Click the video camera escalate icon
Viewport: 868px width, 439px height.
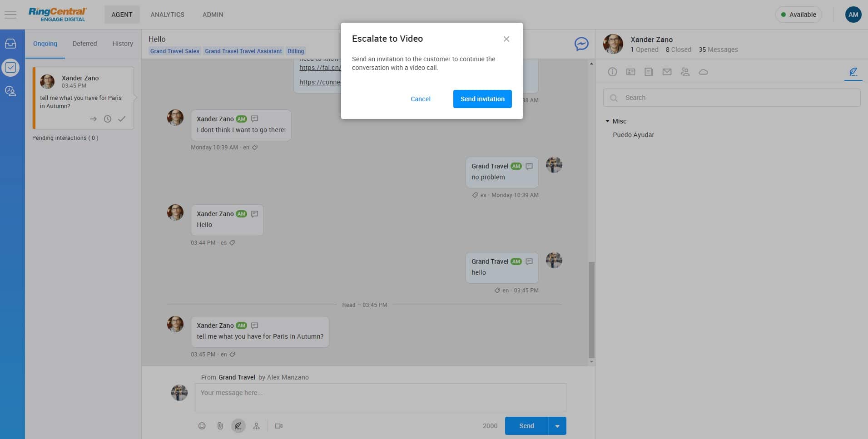point(279,426)
